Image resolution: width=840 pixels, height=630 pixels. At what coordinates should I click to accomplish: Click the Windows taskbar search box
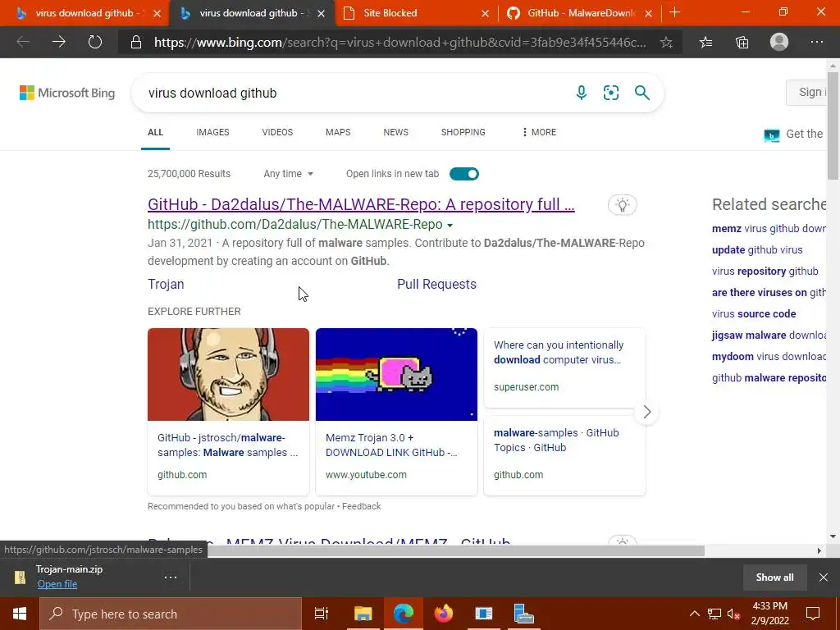pyautogui.click(x=171, y=614)
